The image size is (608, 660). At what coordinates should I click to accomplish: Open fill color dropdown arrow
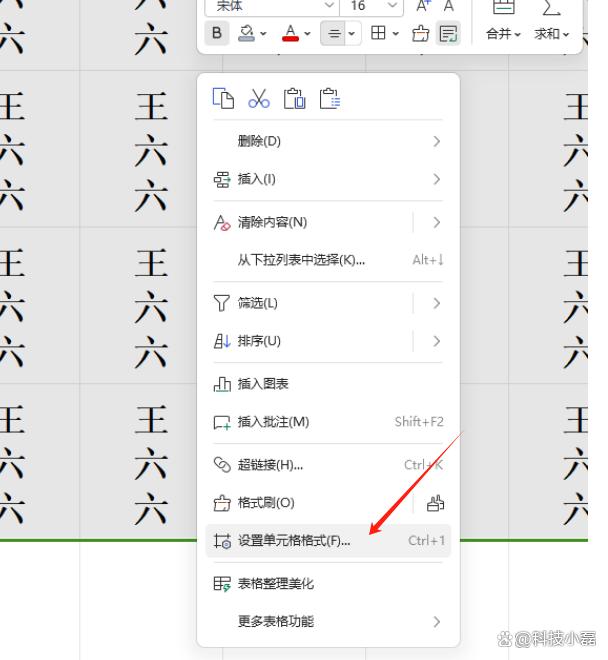[264, 33]
